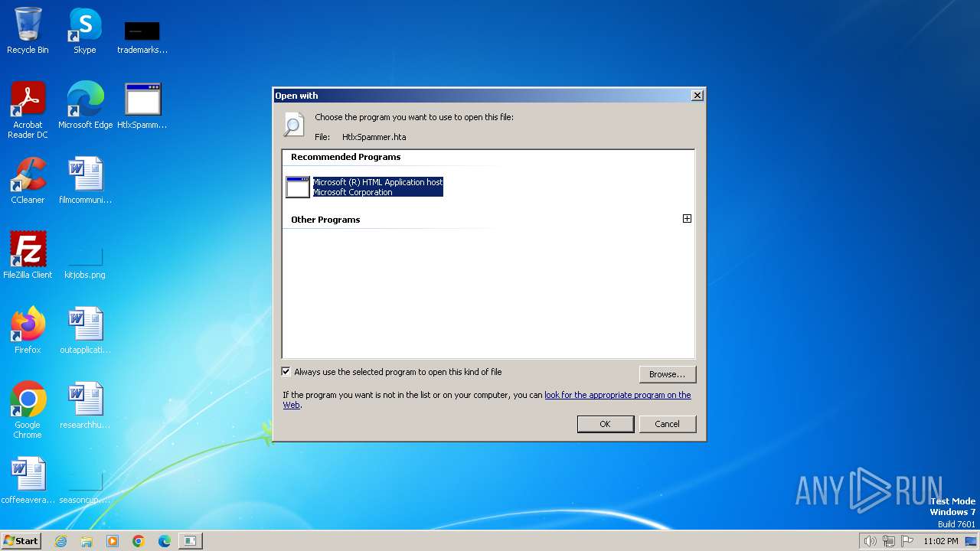Open the volume control tray icon

coord(870,541)
